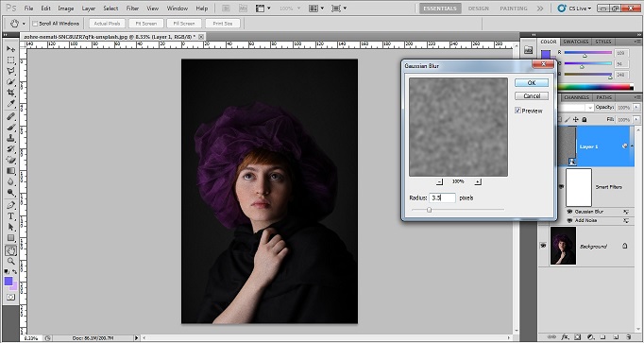Expand more workspaces chevron
This screenshot has width=644, height=343.
(x=540, y=9)
